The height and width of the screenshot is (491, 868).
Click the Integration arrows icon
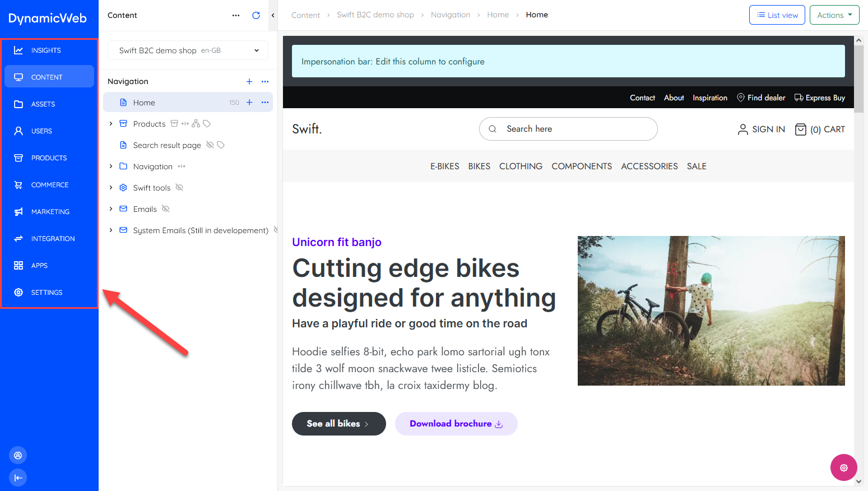18,238
